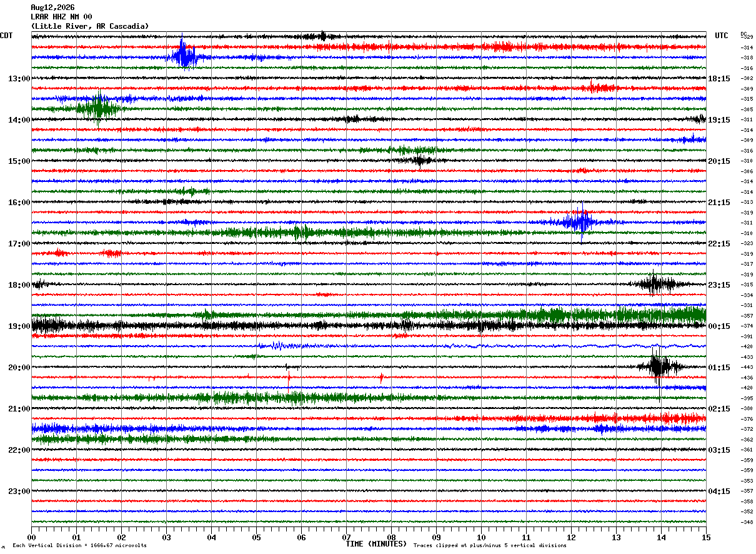Click the '(Little River, AR Cascadia)' title

coord(90,26)
